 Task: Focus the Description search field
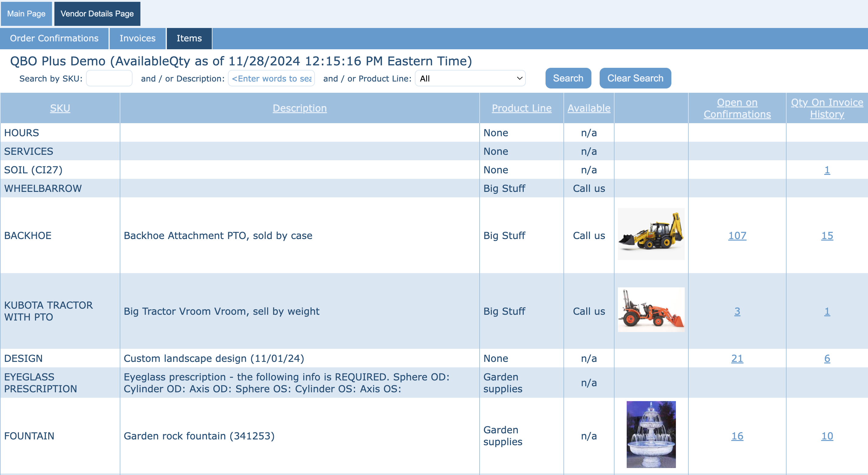point(271,78)
